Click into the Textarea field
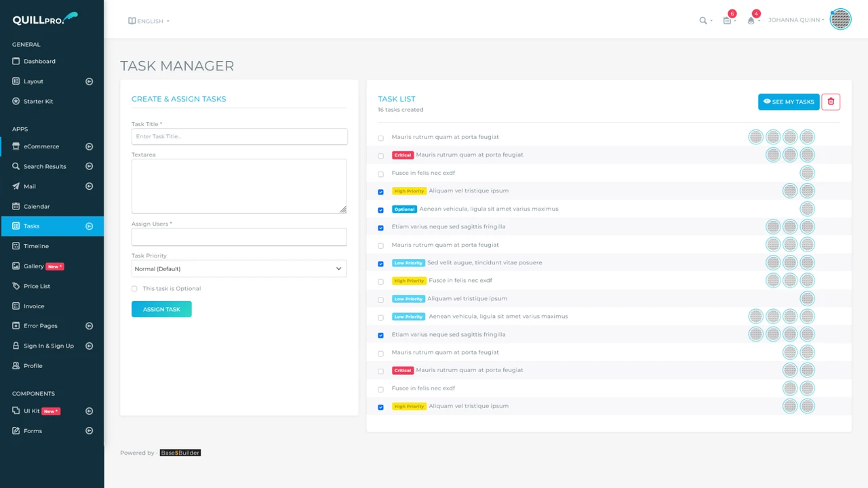Image resolution: width=868 pixels, height=488 pixels. [x=239, y=186]
